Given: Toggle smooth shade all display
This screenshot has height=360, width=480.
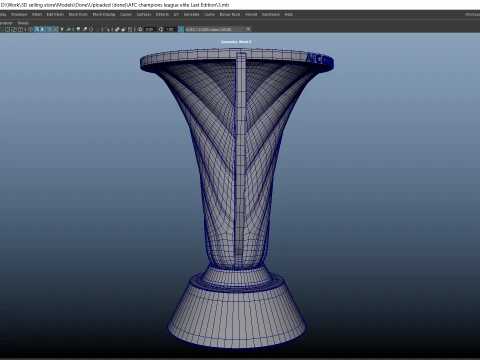Looking at the screenshot, I should coord(37,29).
